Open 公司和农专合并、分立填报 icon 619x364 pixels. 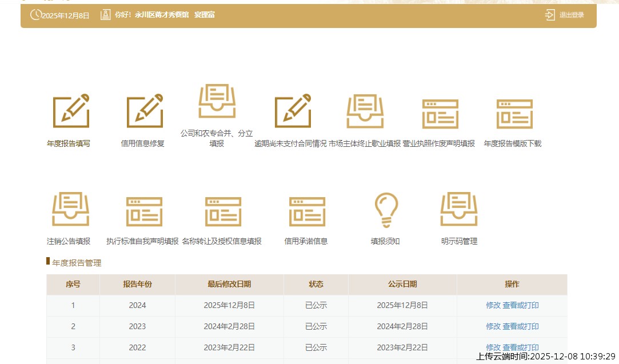point(217,101)
